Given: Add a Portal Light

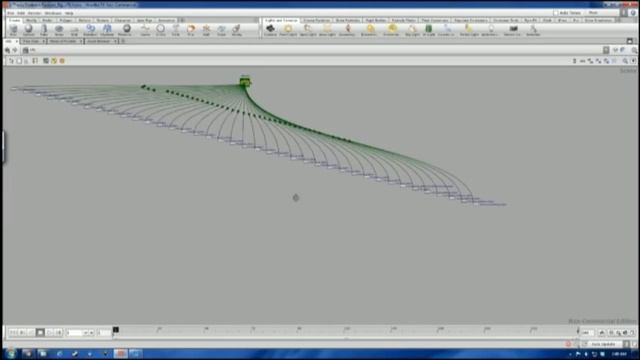Looking at the screenshot, I should pyautogui.click(x=469, y=30).
